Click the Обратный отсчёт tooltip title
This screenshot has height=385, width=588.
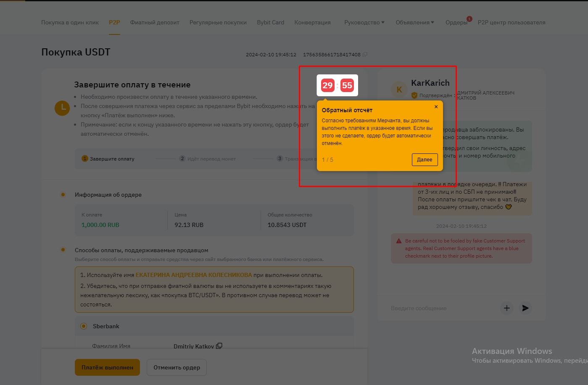pos(347,110)
